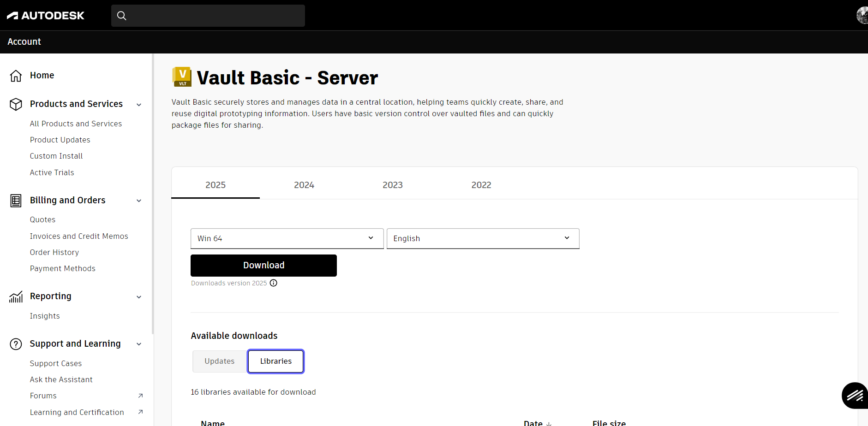The image size is (868, 426).
Task: Switch to the 2024 version tab
Action: point(304,185)
